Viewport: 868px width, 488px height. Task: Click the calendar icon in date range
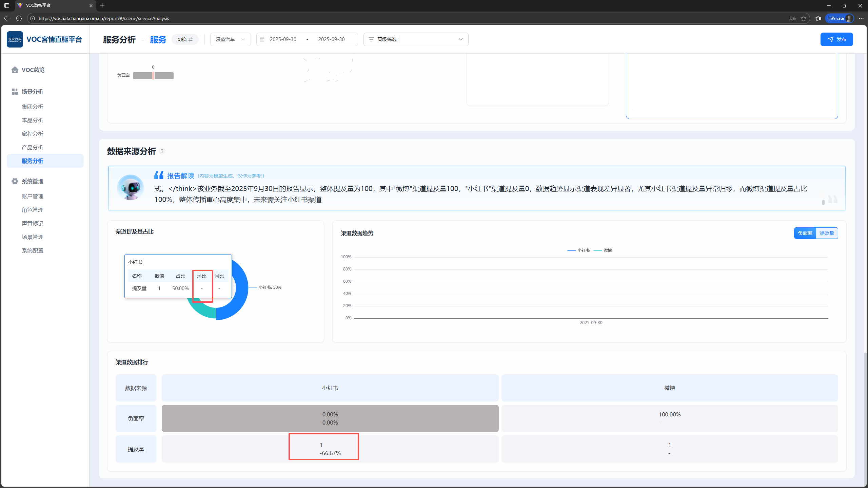point(262,39)
